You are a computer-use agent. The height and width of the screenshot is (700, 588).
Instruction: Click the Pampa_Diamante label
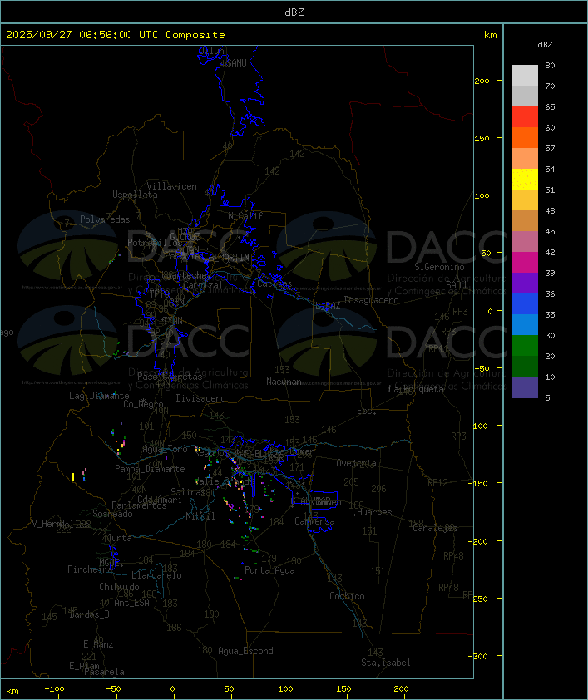[x=150, y=469]
